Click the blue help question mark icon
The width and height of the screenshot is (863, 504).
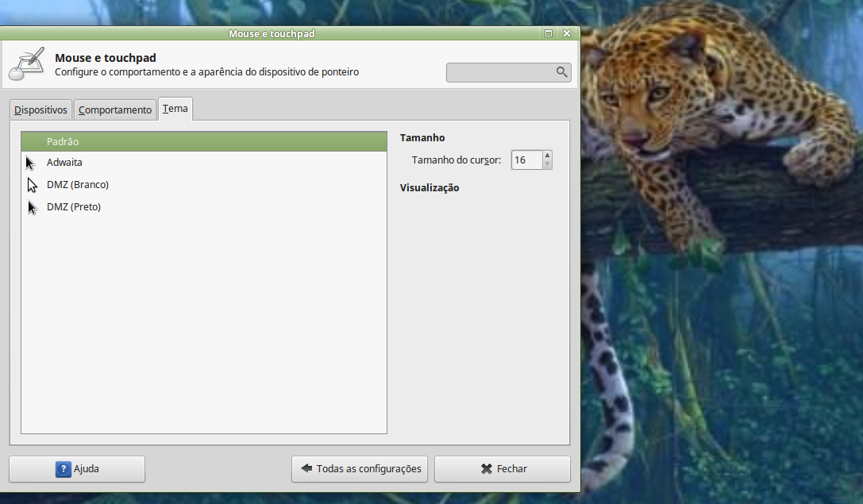[x=64, y=469]
